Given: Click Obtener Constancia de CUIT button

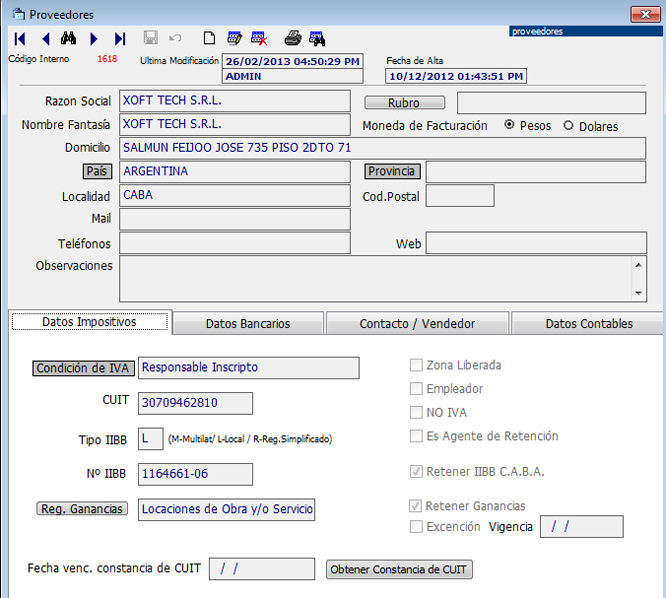Looking at the screenshot, I should 400,569.
